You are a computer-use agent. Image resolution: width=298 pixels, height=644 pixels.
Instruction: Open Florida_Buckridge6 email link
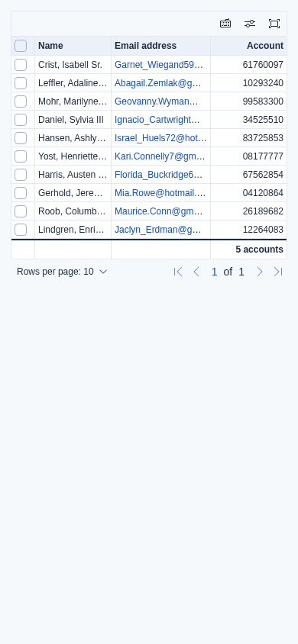click(158, 175)
